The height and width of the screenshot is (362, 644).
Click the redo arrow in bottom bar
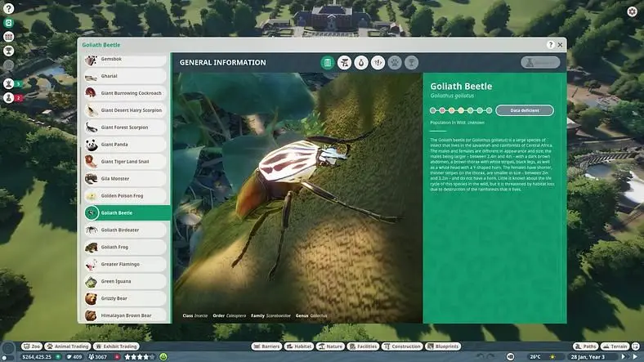pyautogui.click(x=491, y=356)
